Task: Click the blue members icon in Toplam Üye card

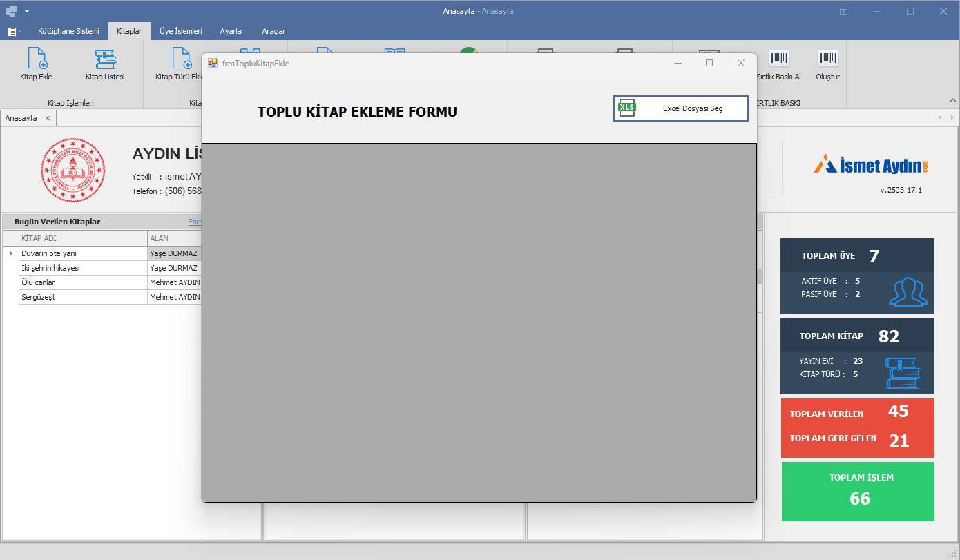Action: (908, 292)
